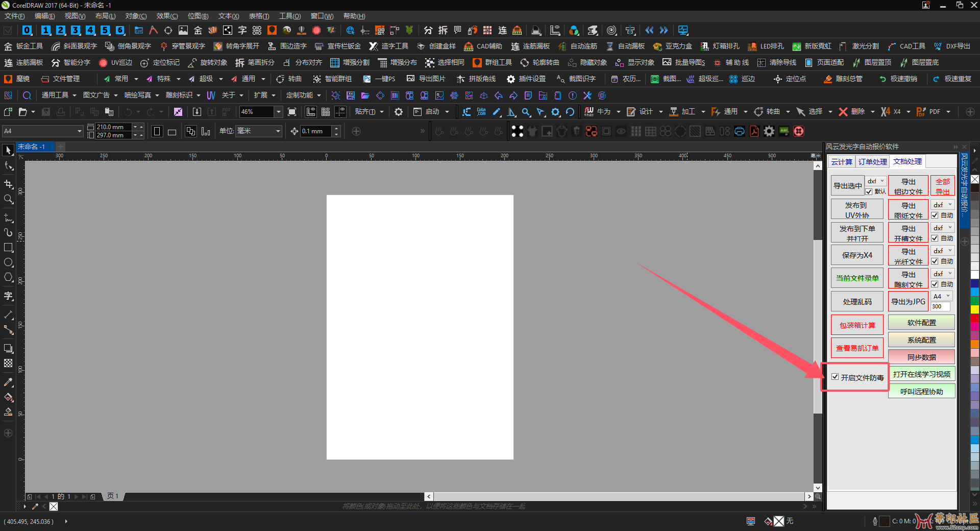Select the Ellipse tool in toolbox
This screenshot has width=980, height=531.
coord(8,262)
